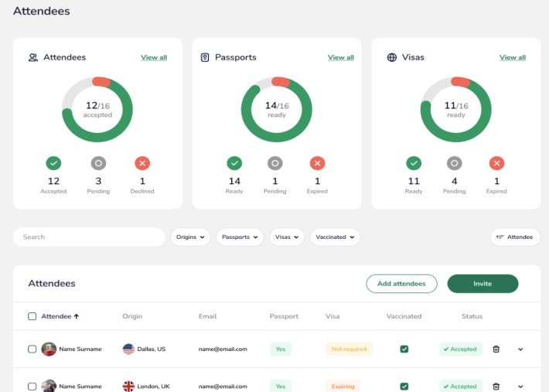Toggle the select-all checkbox in Attendee header
This screenshot has height=392, width=549.
click(x=32, y=316)
